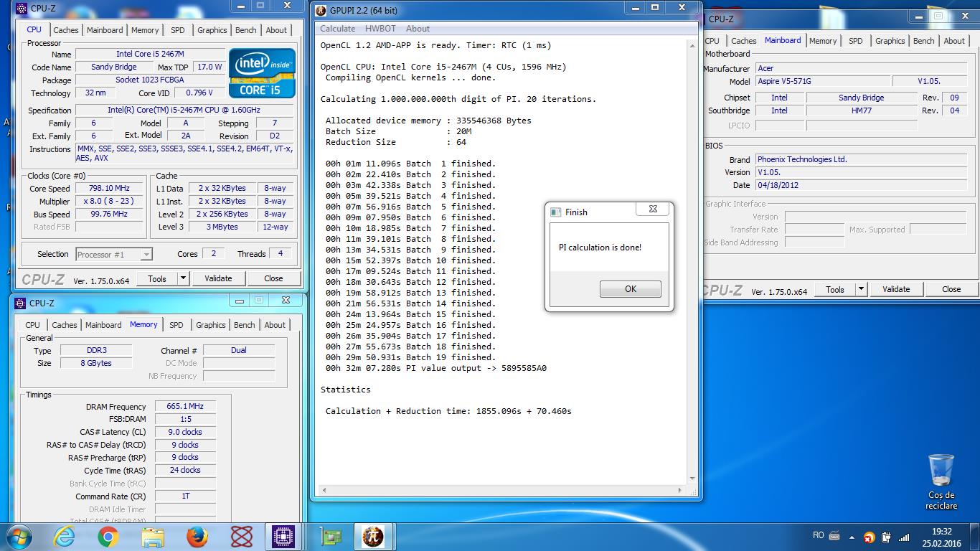Launch Internet Explorer from the taskbar
980x551 pixels.
coord(64,537)
